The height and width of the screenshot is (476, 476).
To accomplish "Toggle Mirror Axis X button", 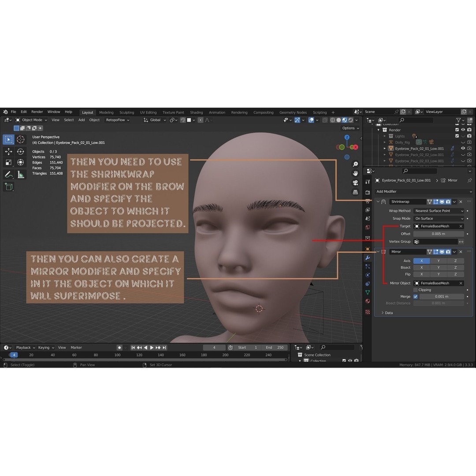I will click(x=421, y=261).
